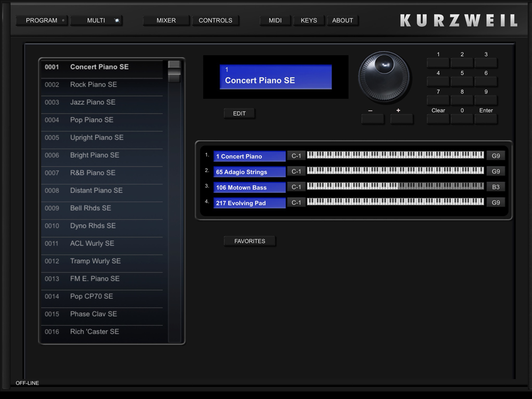Click the high key B3 of Motown Bass zone
This screenshot has width=532, height=399.
(496, 187)
